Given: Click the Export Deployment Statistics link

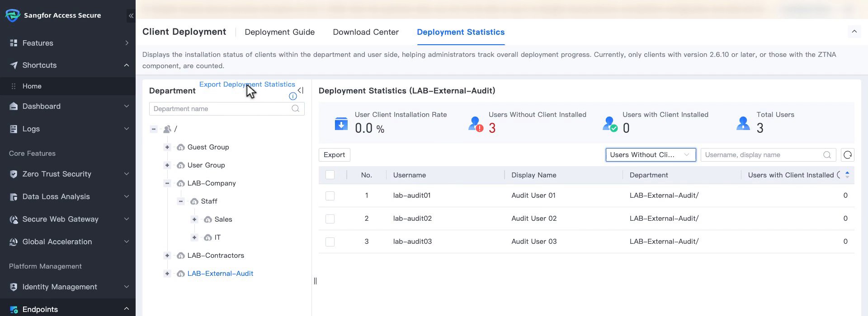Looking at the screenshot, I should [x=247, y=84].
